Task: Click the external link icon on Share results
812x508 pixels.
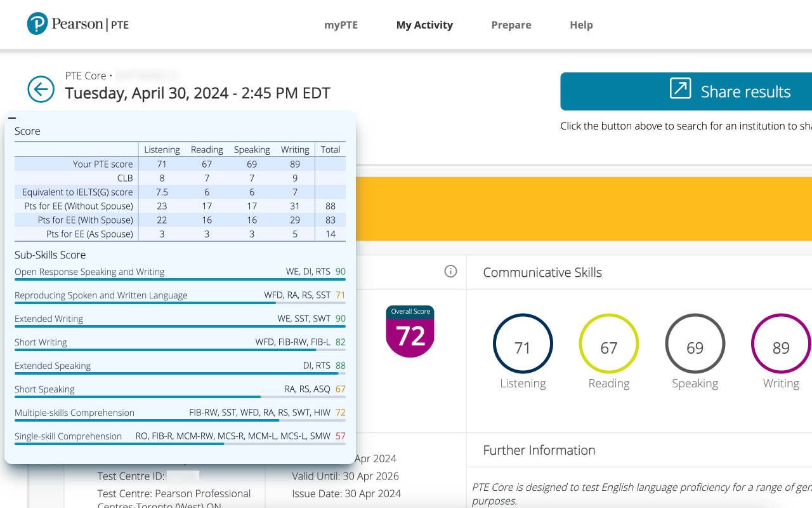Action: tap(681, 90)
